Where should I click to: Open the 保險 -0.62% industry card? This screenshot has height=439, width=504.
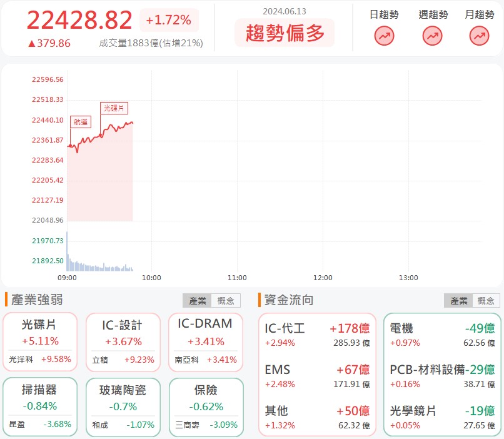click(206, 407)
